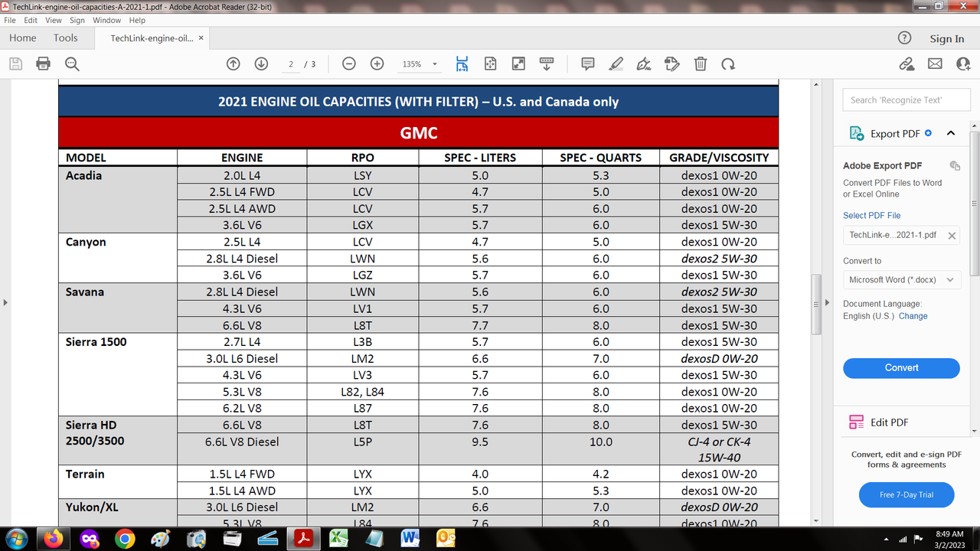This screenshot has width=980, height=551.
Task: Open the View menu
Action: [x=54, y=21]
